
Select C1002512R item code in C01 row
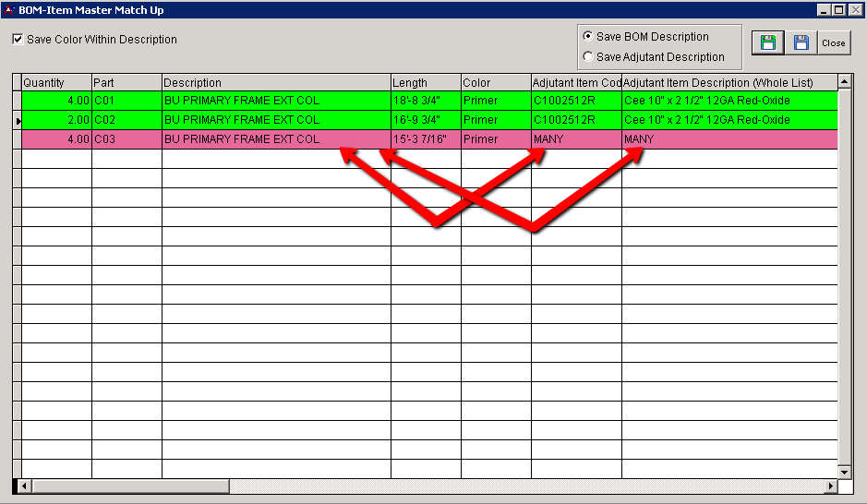[x=576, y=101]
